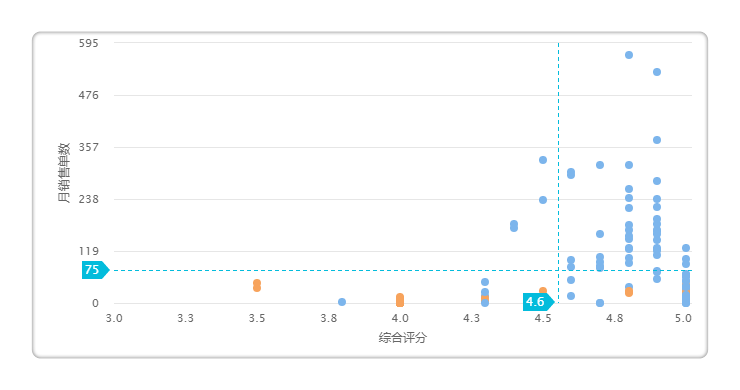The width and height of the screenshot is (740, 390).
Task: Click the orange data points at 3.5 rating
Action: [257, 285]
